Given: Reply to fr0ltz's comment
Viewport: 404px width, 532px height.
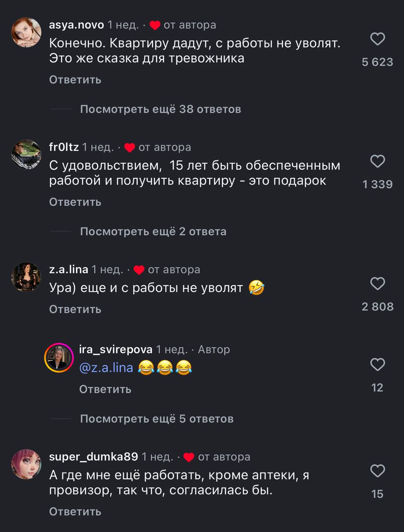Looking at the screenshot, I should coord(75,202).
